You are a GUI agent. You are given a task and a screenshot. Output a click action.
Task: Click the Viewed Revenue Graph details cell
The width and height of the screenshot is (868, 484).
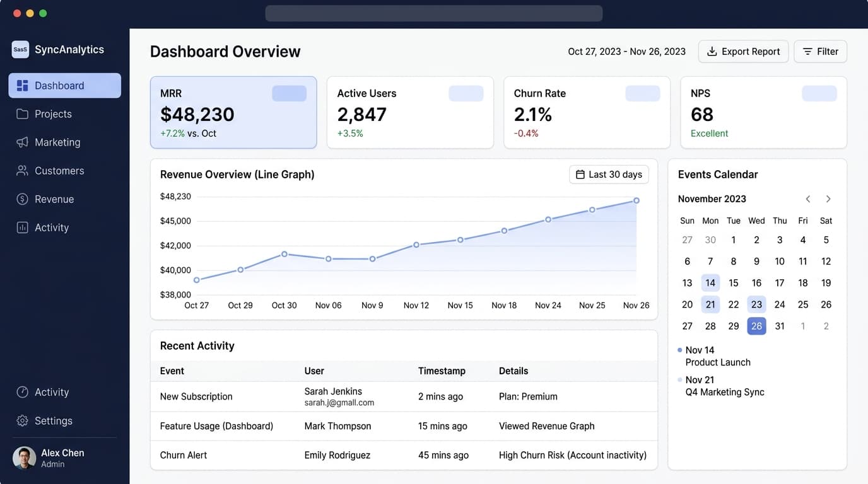coord(547,426)
